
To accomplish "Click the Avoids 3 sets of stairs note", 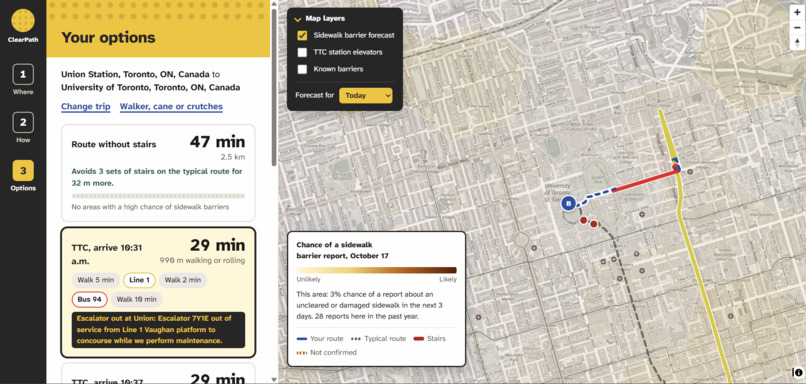I will (x=157, y=177).
